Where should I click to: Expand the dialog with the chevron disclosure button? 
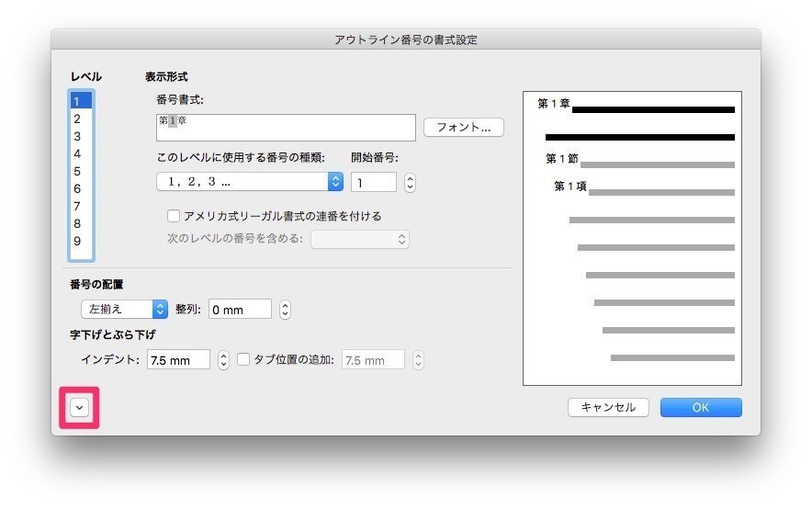[79, 408]
